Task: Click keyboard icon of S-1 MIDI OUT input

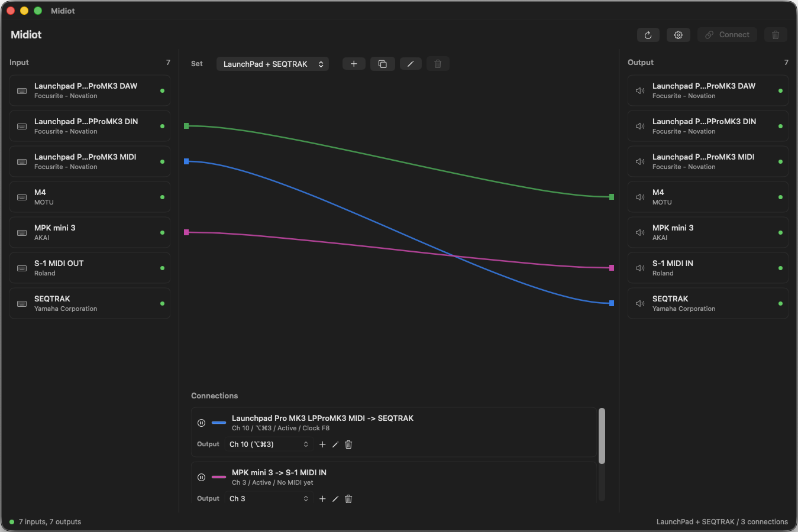Action: click(x=22, y=268)
